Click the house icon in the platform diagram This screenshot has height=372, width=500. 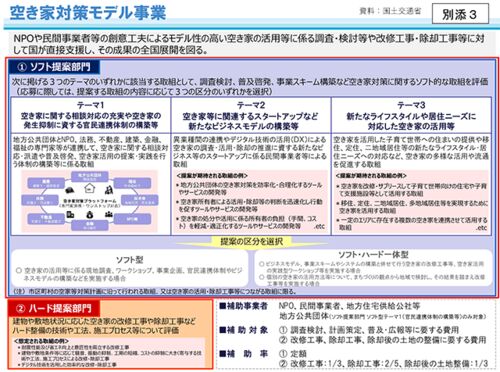[89, 189]
